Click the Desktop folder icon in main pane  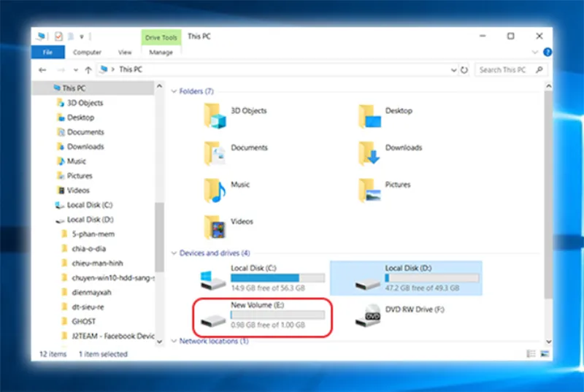[x=369, y=116]
